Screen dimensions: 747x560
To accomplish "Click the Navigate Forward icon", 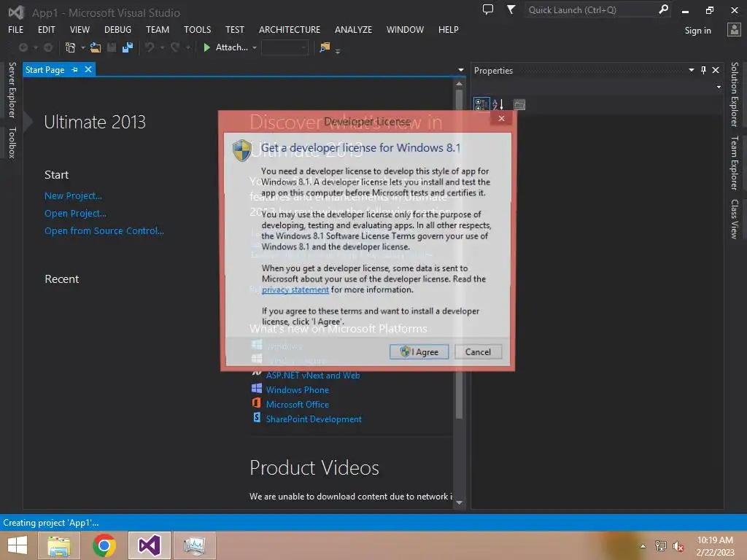I will pos(48,47).
